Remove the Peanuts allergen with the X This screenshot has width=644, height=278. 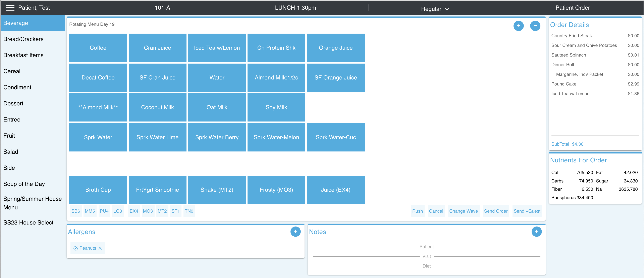click(100, 248)
